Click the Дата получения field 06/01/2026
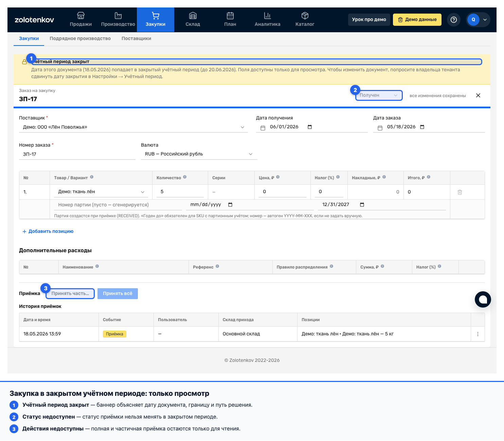The width and height of the screenshot is (504, 441). coord(312,127)
